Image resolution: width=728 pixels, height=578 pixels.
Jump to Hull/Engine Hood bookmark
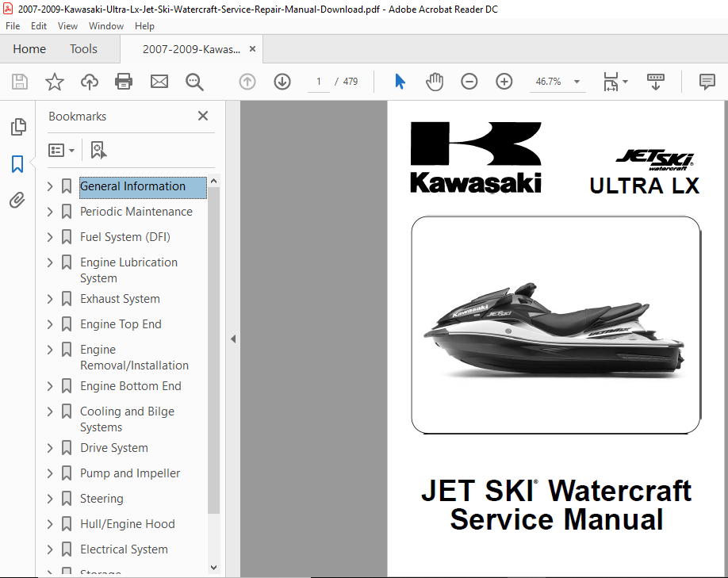(127, 524)
